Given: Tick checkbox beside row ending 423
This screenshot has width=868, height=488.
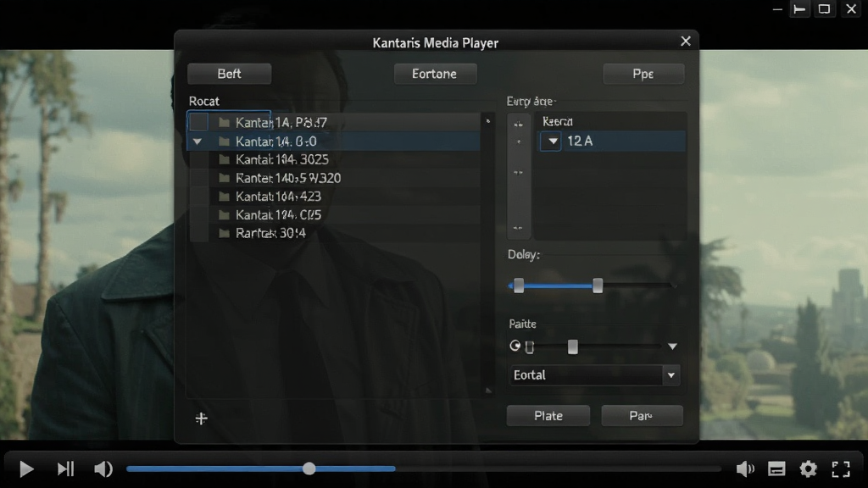Looking at the screenshot, I should (x=198, y=197).
